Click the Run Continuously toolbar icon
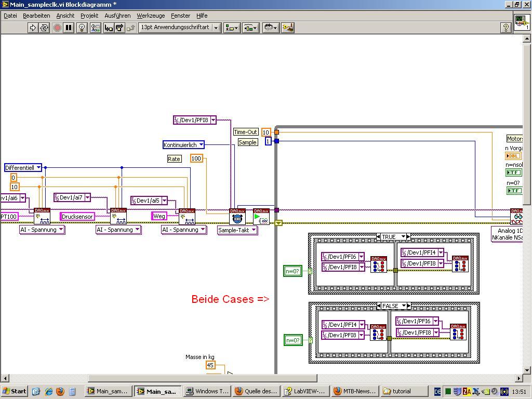Screen dimensions: 532x399 coord(44,28)
